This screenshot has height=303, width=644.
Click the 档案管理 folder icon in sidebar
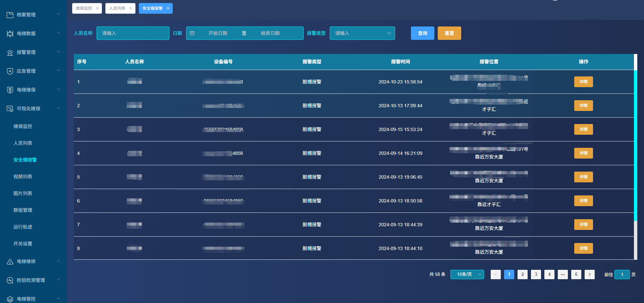point(10,15)
